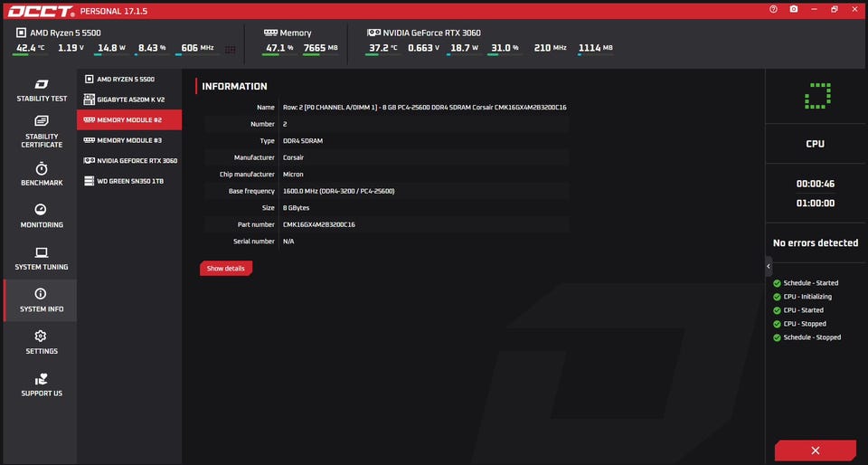868x465 pixels.
Task: Click the CPU power 14.8 W reading
Action: pyautogui.click(x=110, y=48)
